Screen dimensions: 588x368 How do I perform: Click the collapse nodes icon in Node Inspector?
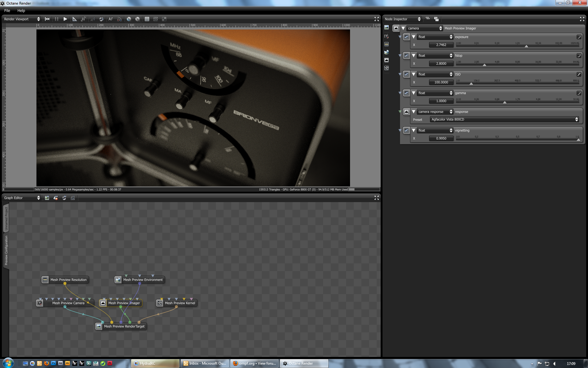(x=428, y=19)
